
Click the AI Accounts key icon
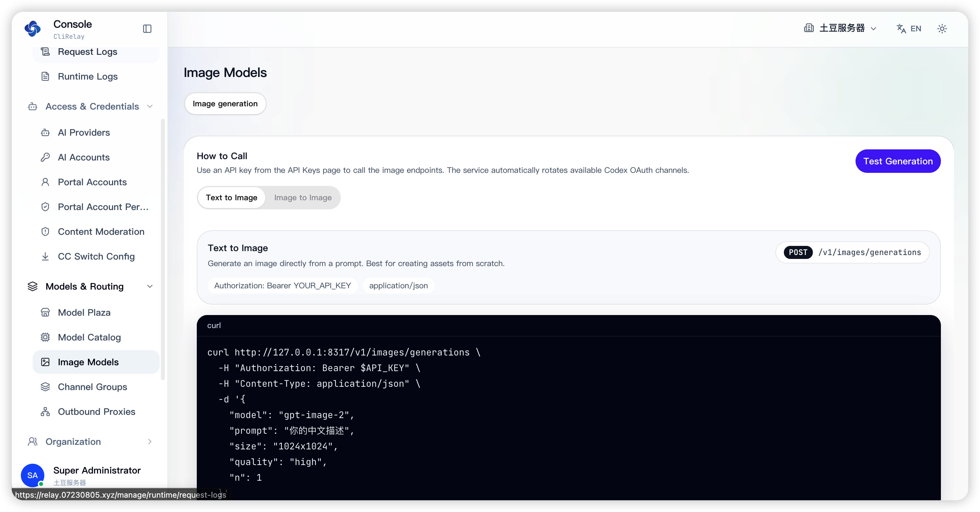pos(45,157)
